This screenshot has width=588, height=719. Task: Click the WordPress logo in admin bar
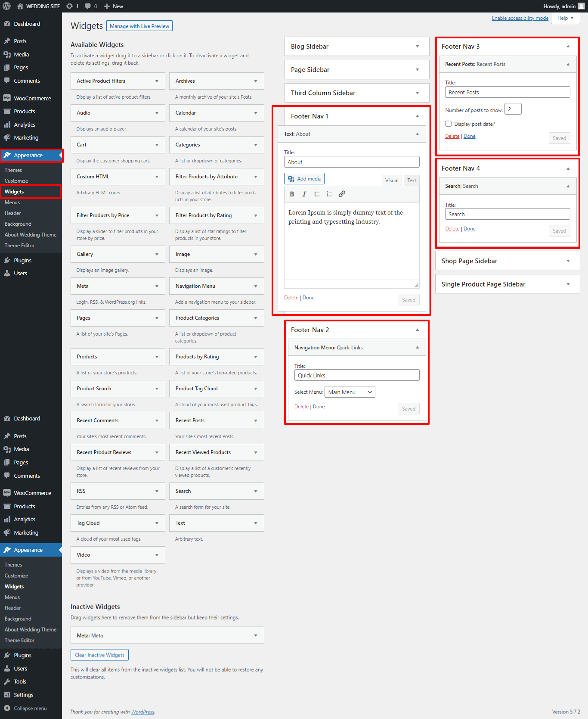pos(7,6)
